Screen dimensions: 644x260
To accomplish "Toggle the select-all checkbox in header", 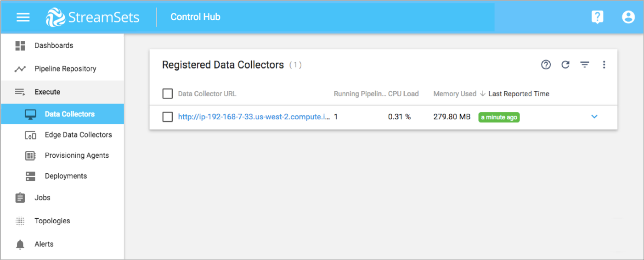I will click(167, 94).
